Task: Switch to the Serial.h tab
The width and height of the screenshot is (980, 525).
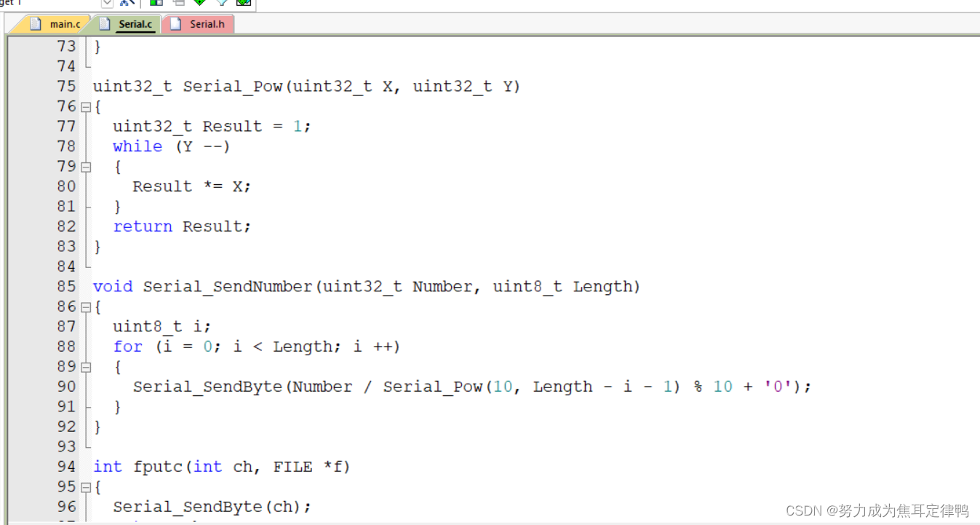Action: tap(198, 24)
